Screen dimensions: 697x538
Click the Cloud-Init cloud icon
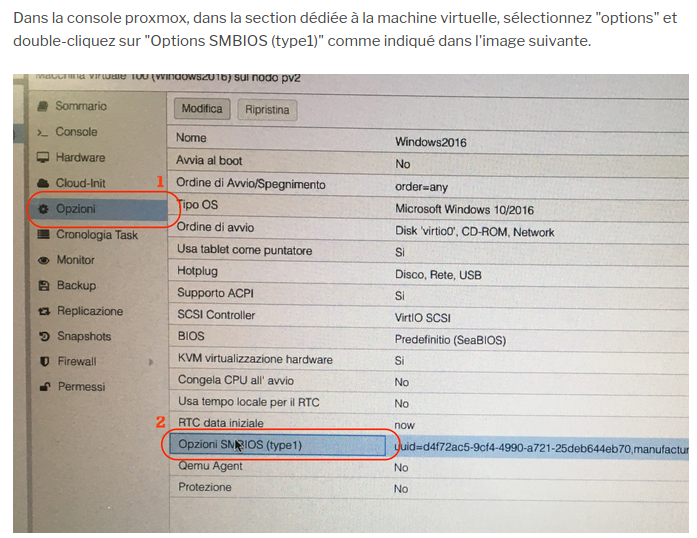[43, 184]
